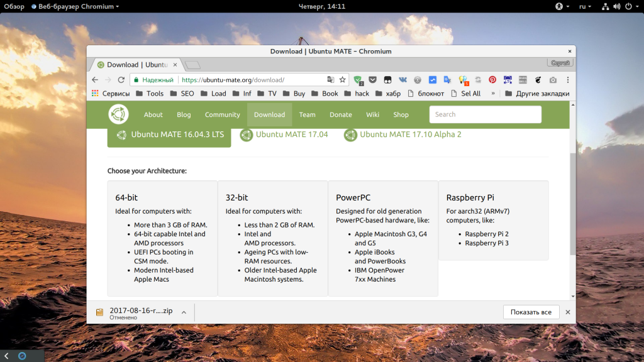Click the translate page icon in address bar
Screen dimensions: 644x362
point(331,80)
